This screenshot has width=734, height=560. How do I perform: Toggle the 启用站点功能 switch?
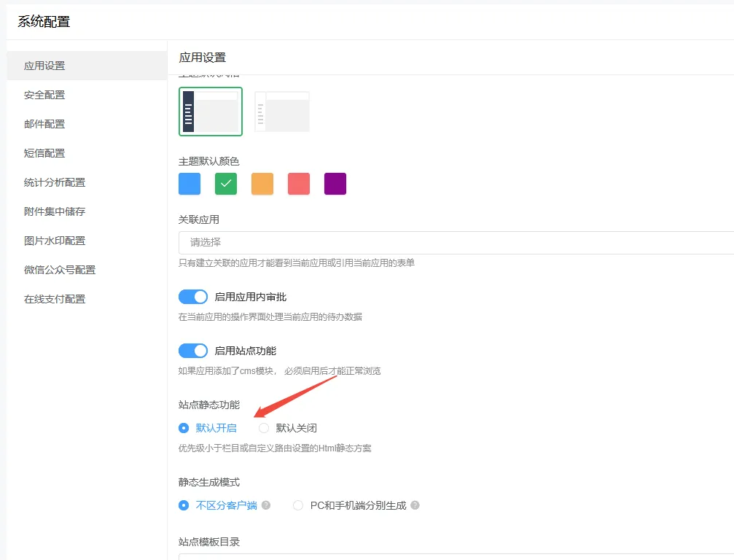coord(193,351)
